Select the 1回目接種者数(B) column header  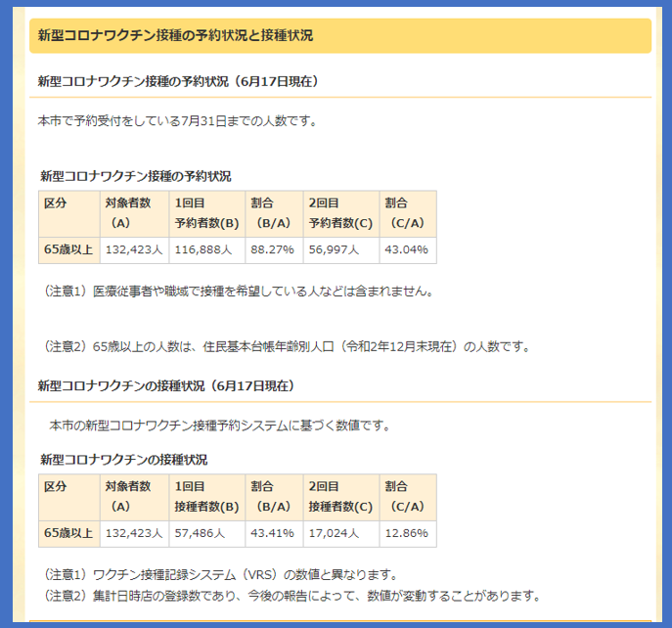pos(206,497)
